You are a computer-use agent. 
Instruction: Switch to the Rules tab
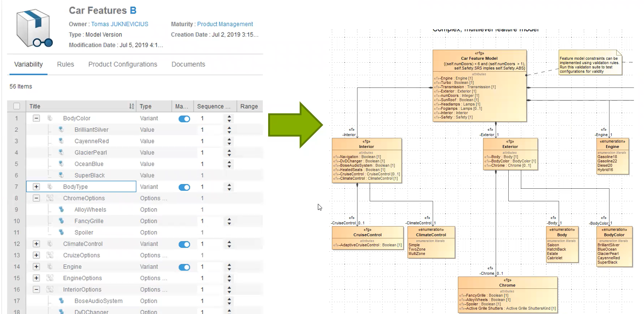66,64
